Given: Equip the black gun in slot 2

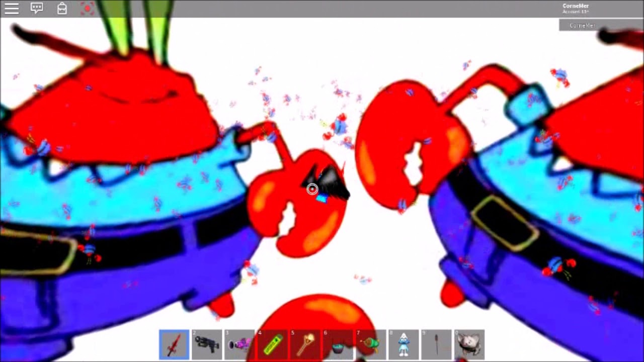Looking at the screenshot, I should (x=207, y=345).
